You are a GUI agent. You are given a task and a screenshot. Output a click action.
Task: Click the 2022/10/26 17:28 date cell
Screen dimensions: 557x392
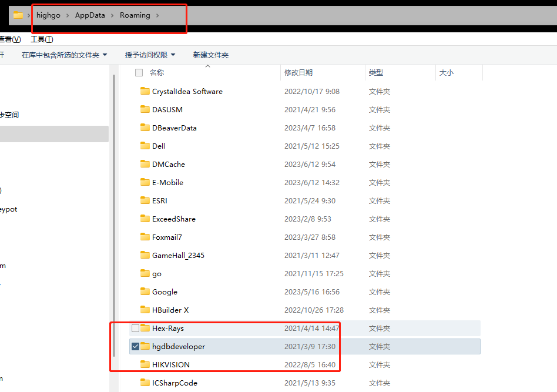(x=314, y=310)
